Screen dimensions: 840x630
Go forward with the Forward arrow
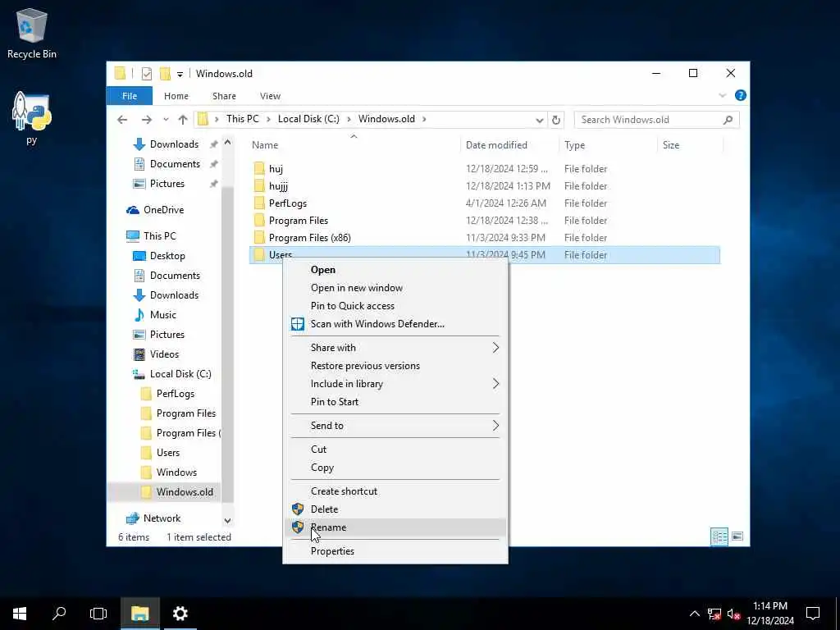[x=146, y=120]
